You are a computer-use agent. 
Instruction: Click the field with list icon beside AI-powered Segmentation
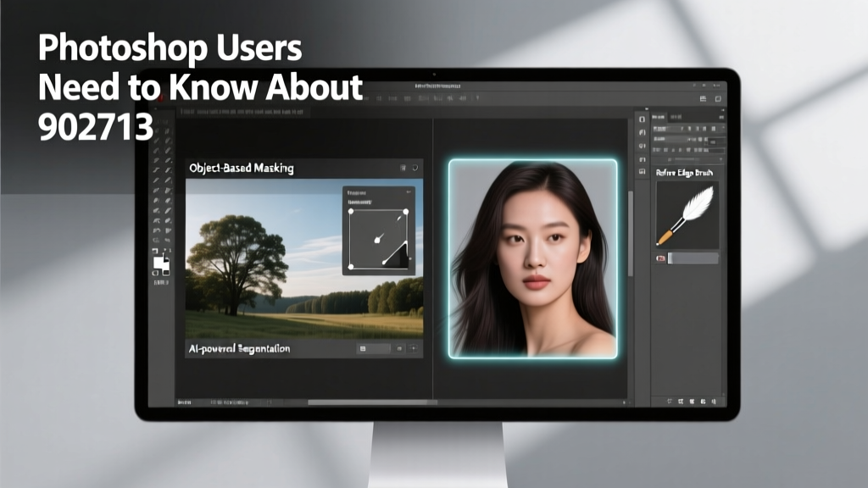coord(374,348)
